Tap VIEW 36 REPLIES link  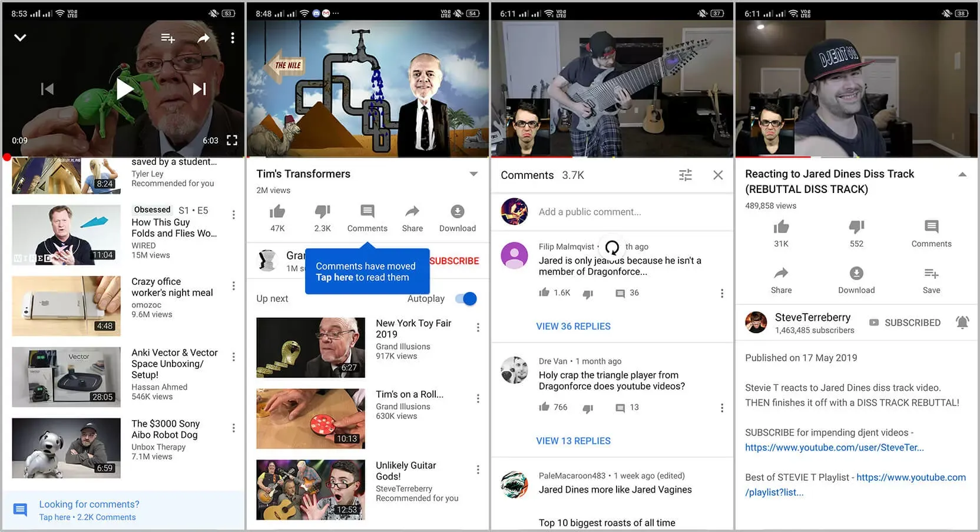tap(573, 326)
